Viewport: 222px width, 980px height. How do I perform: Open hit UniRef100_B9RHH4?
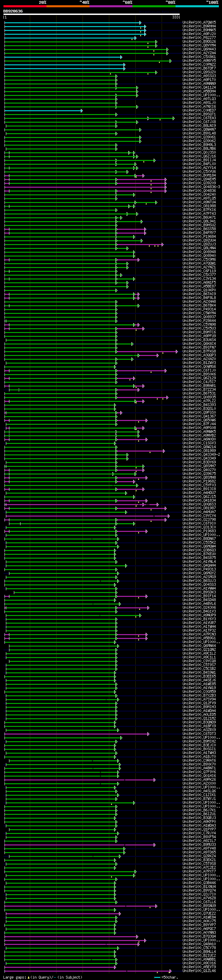click(199, 26)
